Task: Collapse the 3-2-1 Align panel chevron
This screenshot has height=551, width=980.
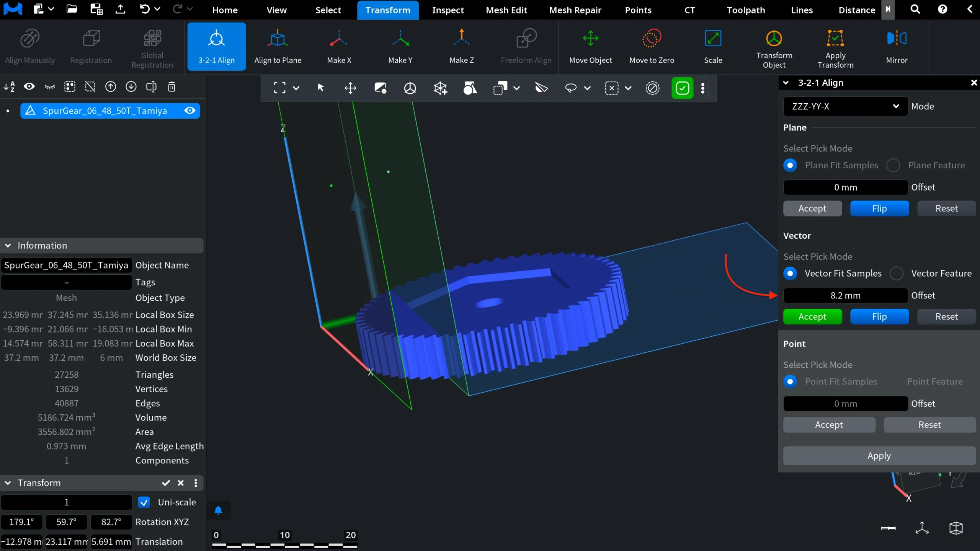Action: coord(786,83)
